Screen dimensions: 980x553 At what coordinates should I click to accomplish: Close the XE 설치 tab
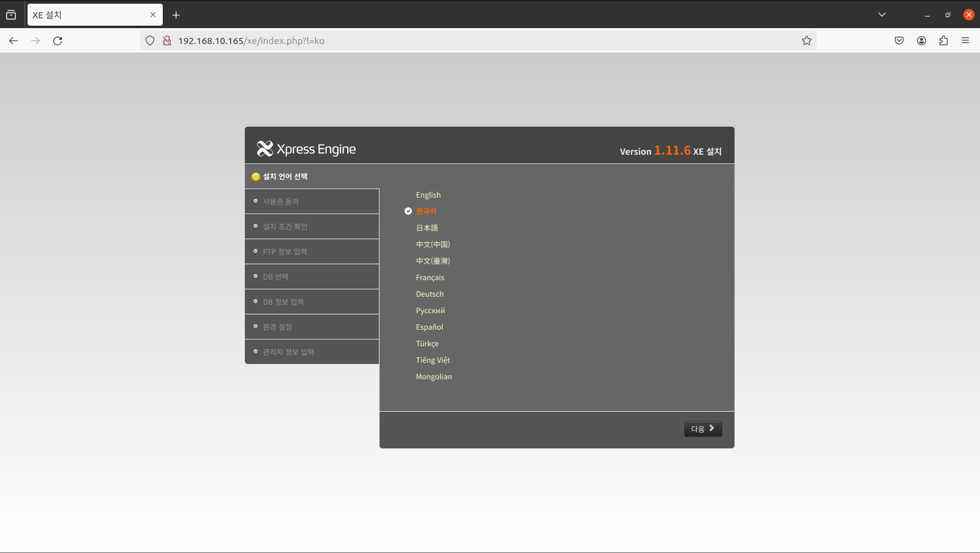pyautogui.click(x=153, y=15)
